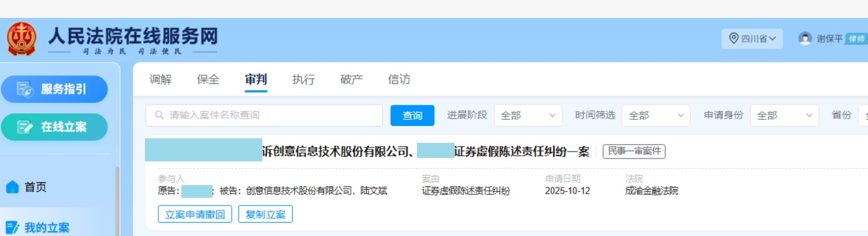Expand the 申请身份 dropdown
The height and width of the screenshot is (236, 868).
[784, 115]
